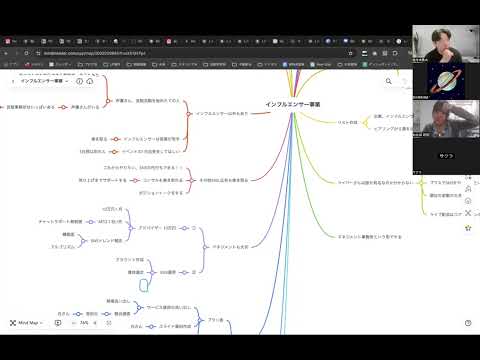The width and height of the screenshot is (480, 360).
Task: Click the help question mark icon
Action: point(468,323)
